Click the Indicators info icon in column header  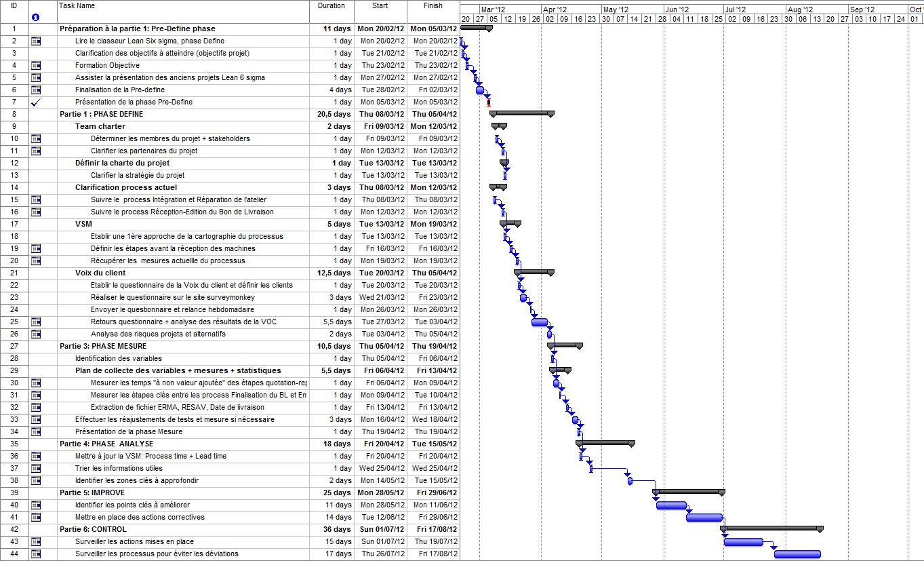point(35,17)
